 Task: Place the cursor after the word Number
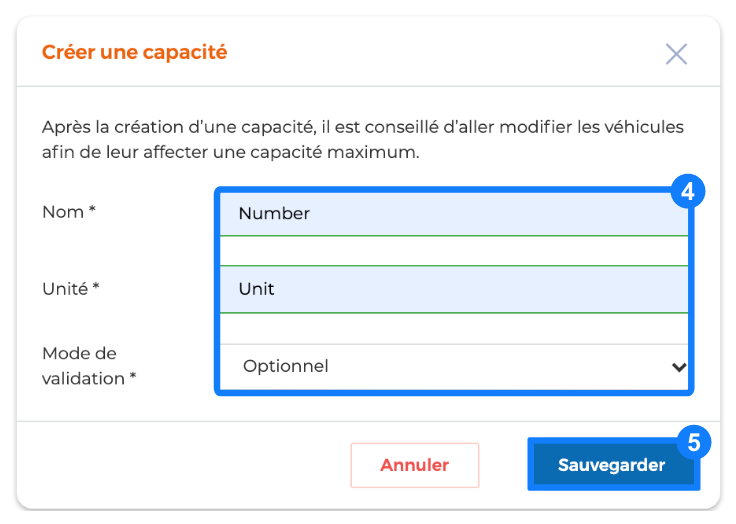coord(311,214)
